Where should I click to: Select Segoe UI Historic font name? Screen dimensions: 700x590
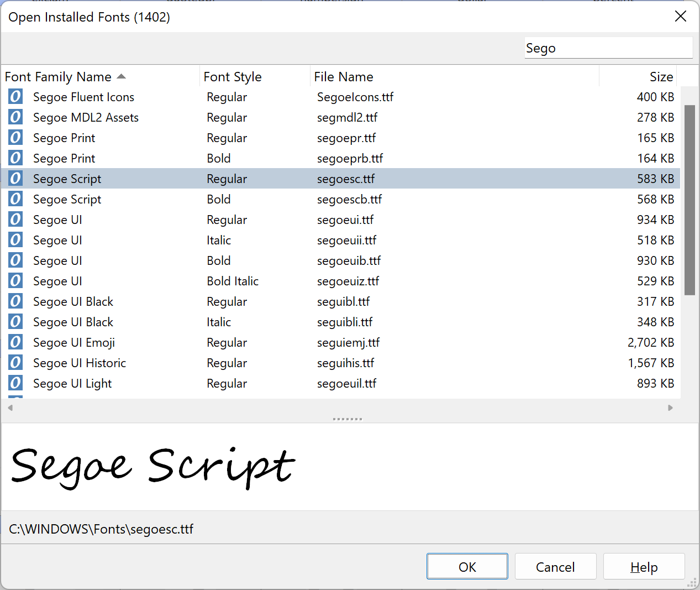[x=80, y=363]
